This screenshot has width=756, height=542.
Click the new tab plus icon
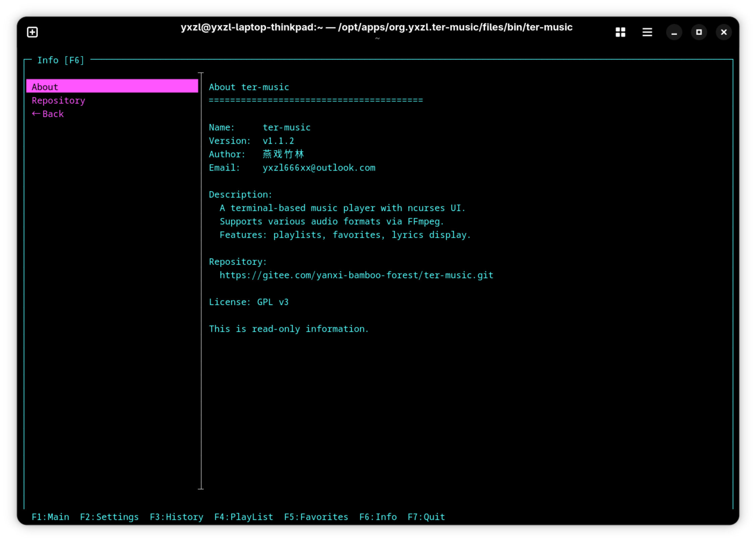32,32
